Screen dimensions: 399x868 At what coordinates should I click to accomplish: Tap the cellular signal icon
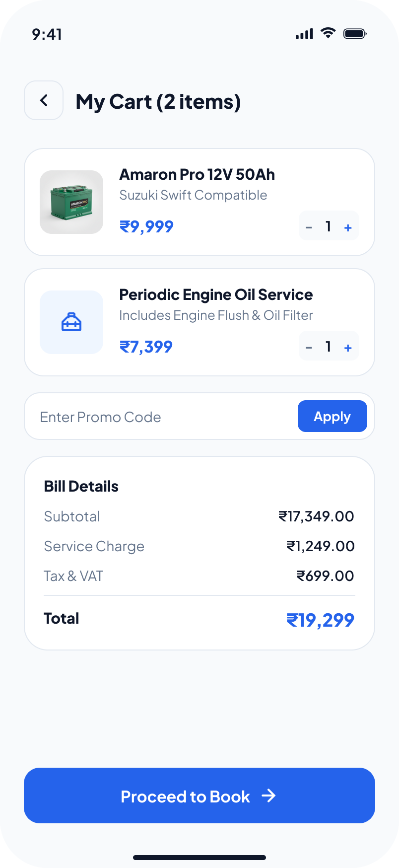304,34
